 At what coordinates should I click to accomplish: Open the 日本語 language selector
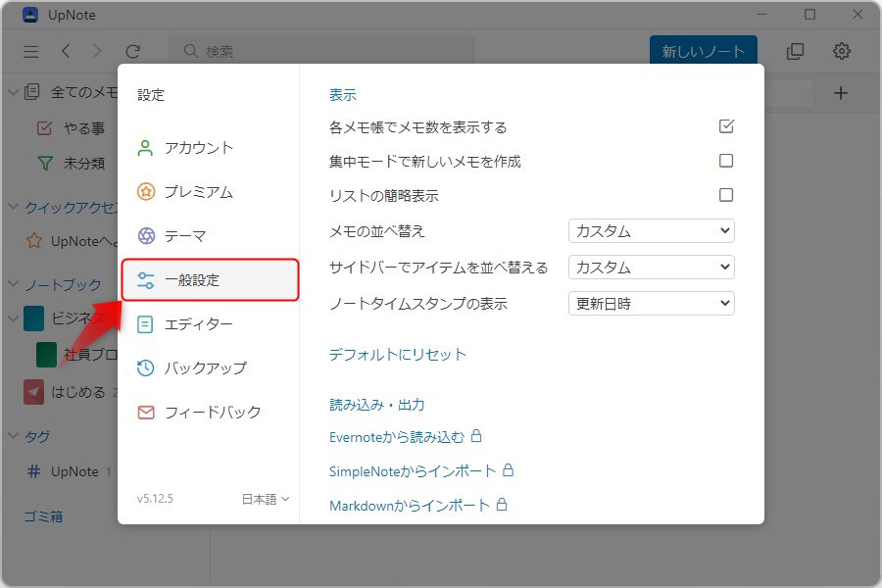[x=265, y=499]
